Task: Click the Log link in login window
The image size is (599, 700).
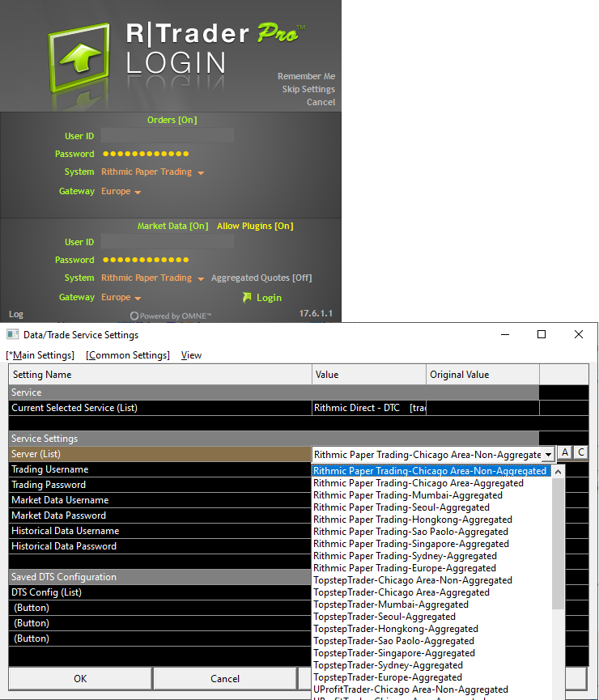Action: coord(16,314)
